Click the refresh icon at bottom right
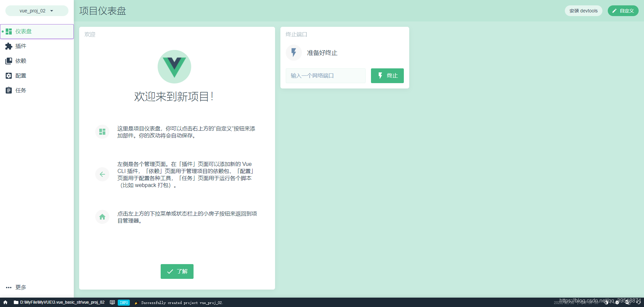 (638, 302)
